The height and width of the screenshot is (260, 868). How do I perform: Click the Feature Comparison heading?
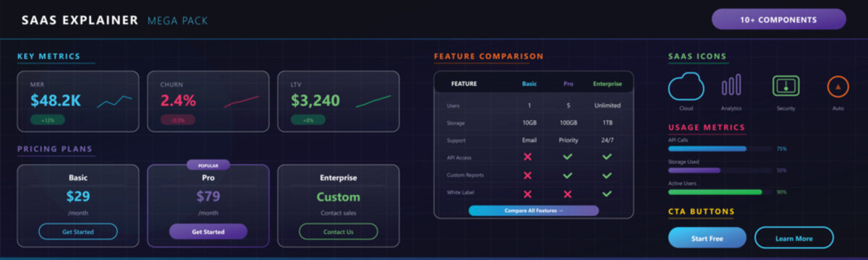[488, 56]
